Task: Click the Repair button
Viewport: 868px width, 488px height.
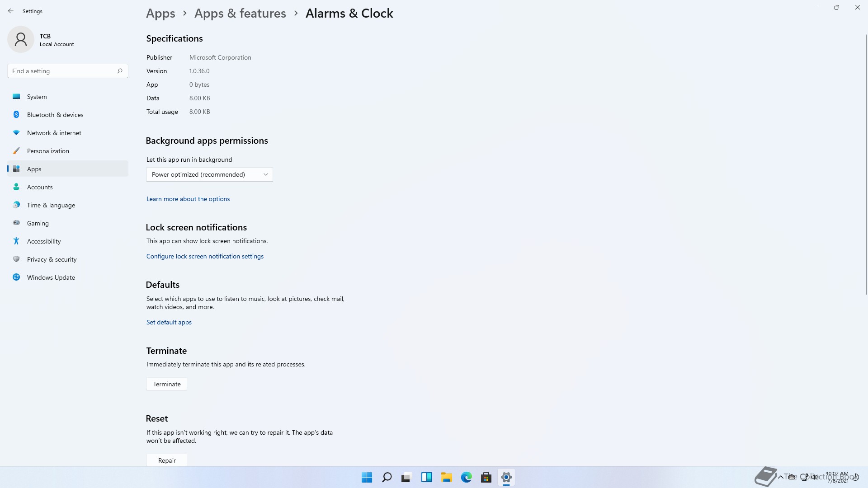Action: [x=167, y=460]
